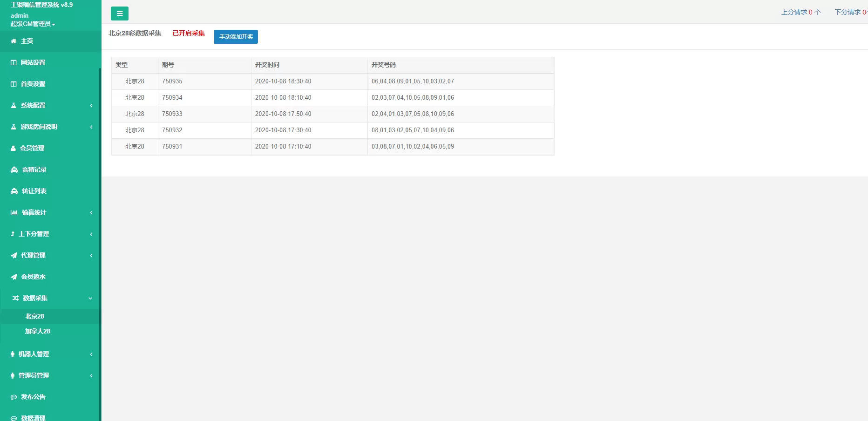
Task: Open 机器人管理 in the sidebar
Action: pyautogui.click(x=34, y=354)
